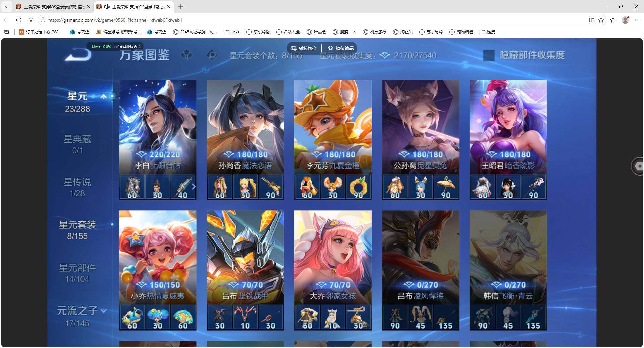Screen dimensions: 644x348
Task: Open the 淘正品 bookmark
Action: [403, 32]
